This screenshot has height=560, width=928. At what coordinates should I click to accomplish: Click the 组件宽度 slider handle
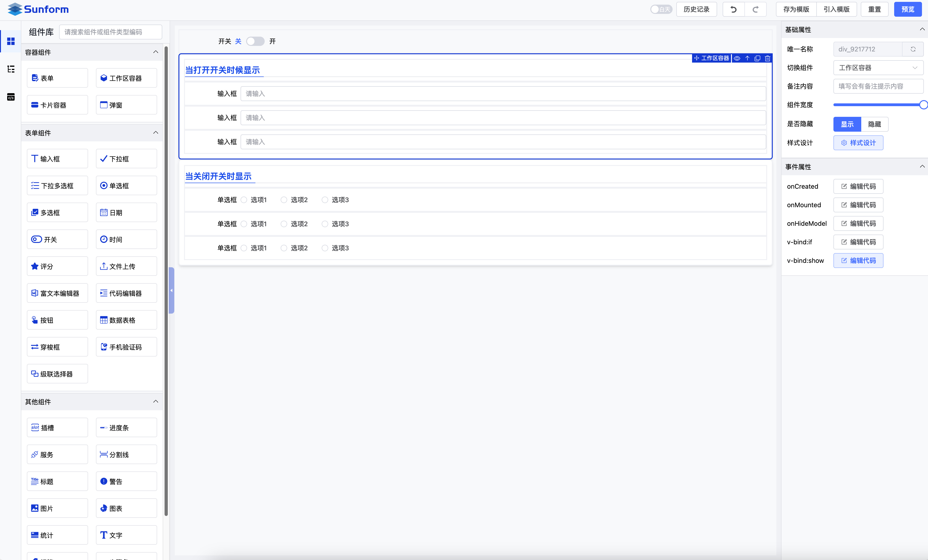pyautogui.click(x=923, y=105)
